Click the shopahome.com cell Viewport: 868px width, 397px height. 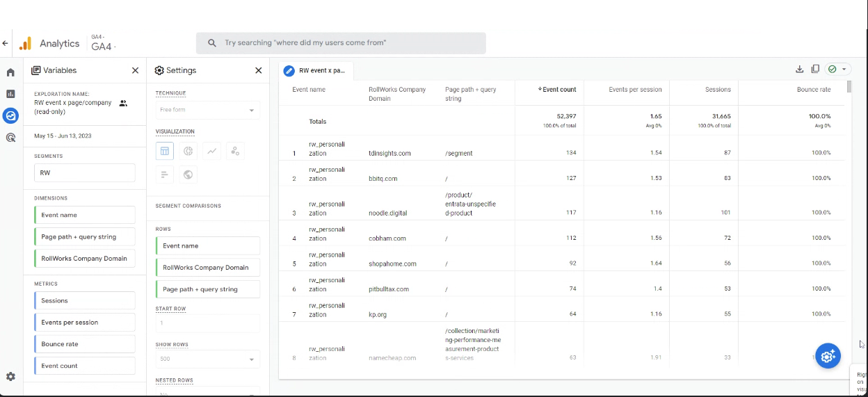pos(392,264)
